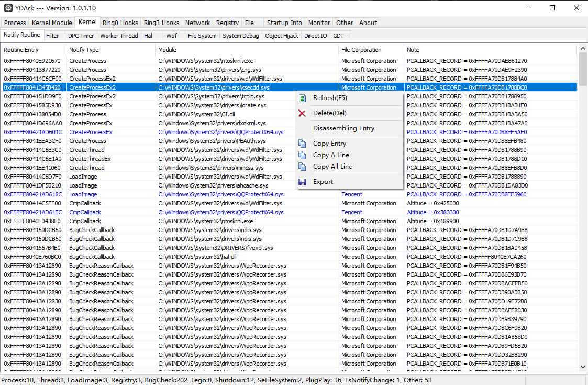Click the PEAuth.sys CreateProcess row
This screenshot has width=588, height=385.
point(290,141)
